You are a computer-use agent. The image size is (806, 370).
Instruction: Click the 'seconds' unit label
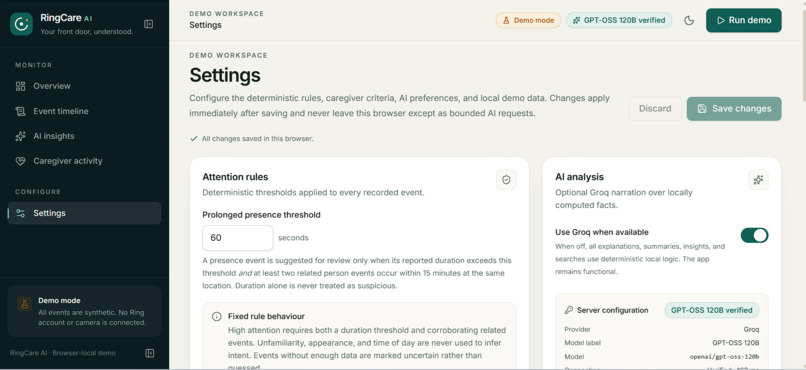coord(294,238)
